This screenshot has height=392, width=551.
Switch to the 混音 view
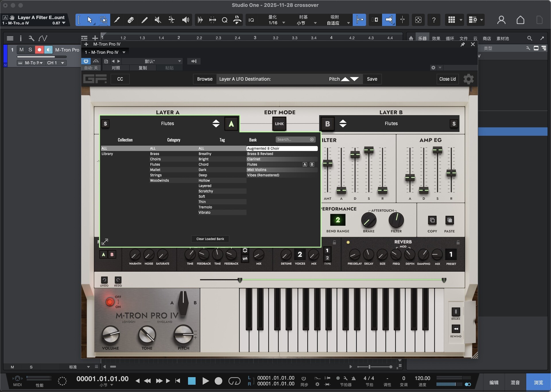515,383
